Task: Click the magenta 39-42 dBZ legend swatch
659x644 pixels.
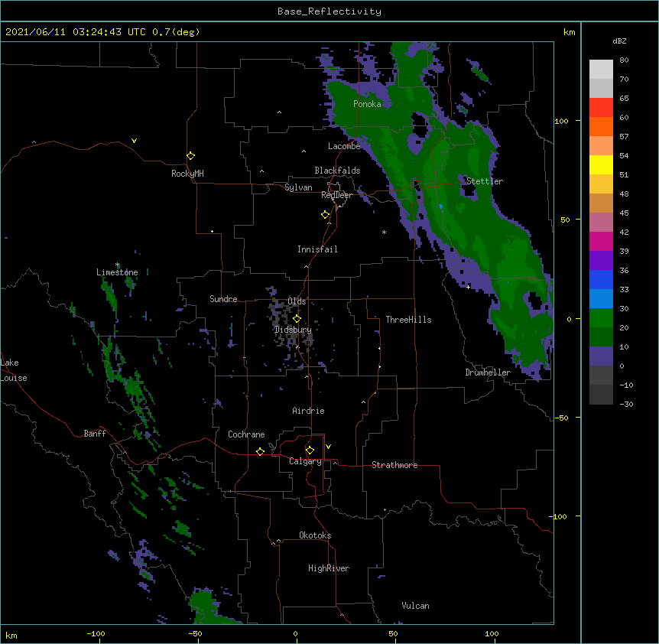Action: 601,241
